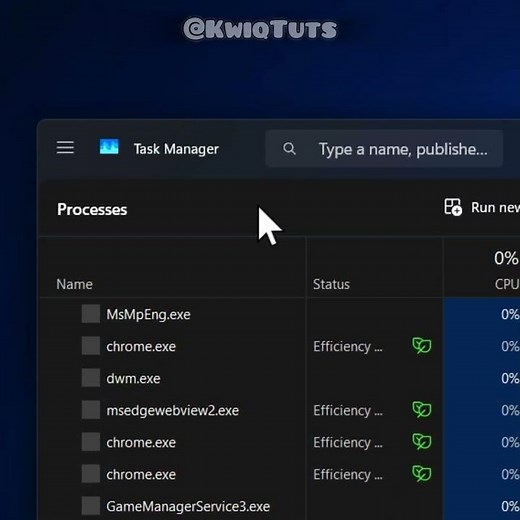Click the msedgewebview2.exe CPU percentage
This screenshot has width=520, height=520.
[x=510, y=410]
